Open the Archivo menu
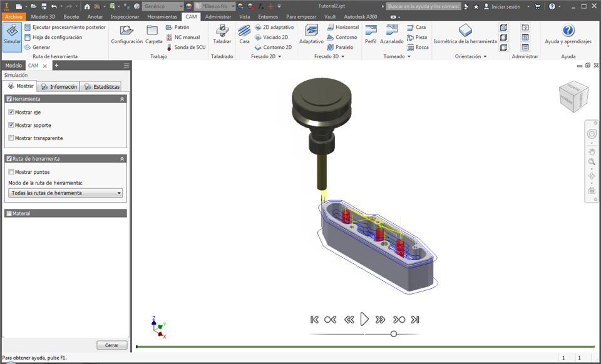The width and height of the screenshot is (601, 364). tap(14, 16)
